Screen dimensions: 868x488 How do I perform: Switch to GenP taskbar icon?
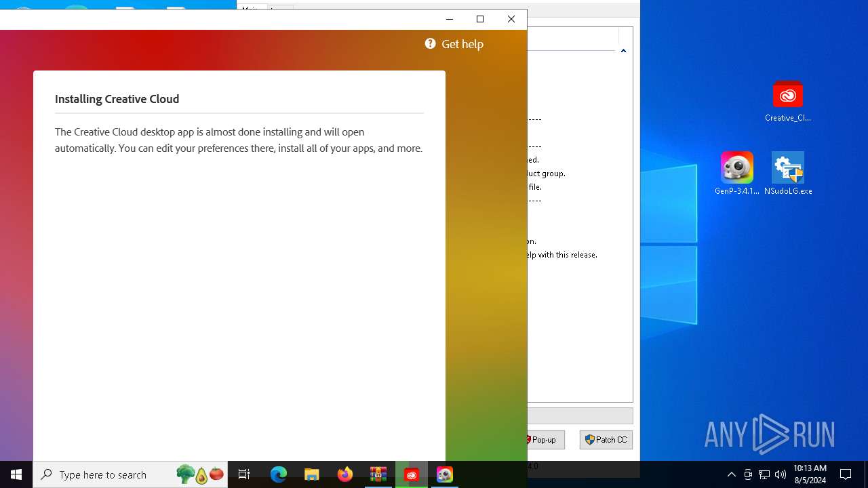coord(444,474)
